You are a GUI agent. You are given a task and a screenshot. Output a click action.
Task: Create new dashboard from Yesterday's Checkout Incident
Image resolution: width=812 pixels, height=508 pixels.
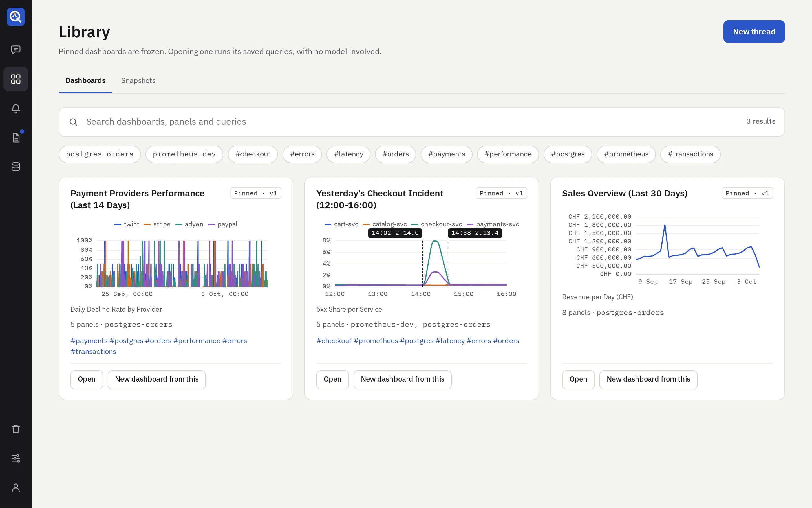402,380
